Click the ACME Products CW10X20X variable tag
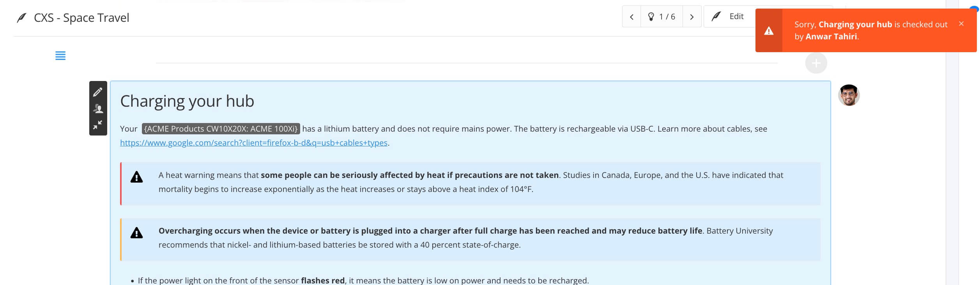 [x=221, y=129]
